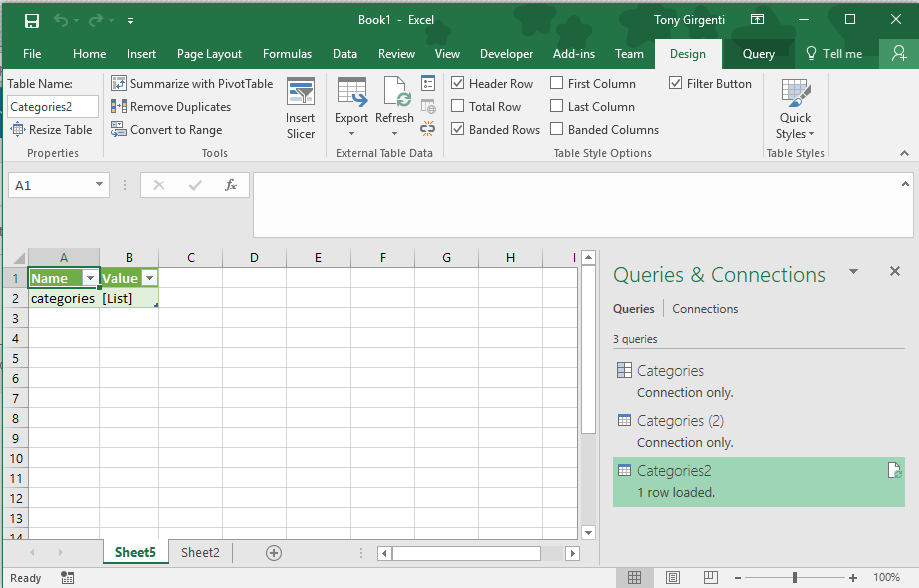Switch to the Home tab
The image size is (919, 588).
[89, 54]
